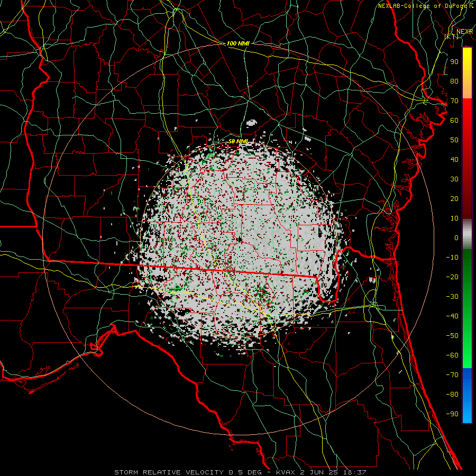Select the blue segment of the velocity color bar
476x476 pixels.
tap(467, 396)
